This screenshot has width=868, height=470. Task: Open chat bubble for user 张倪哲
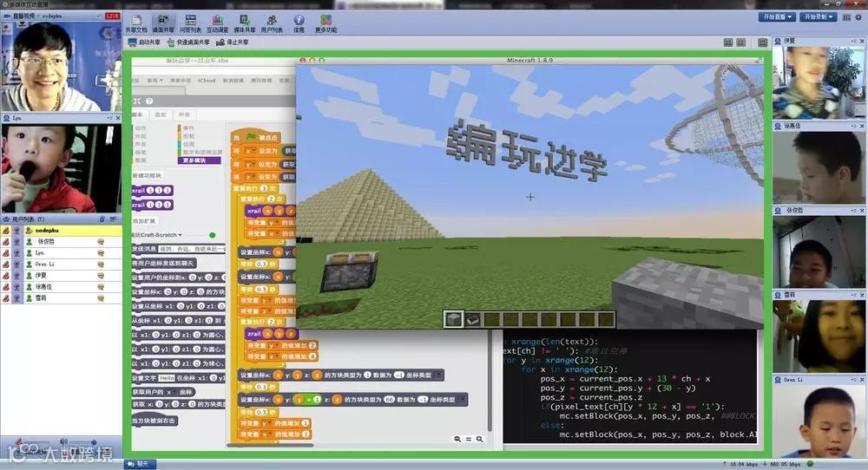[101, 242]
